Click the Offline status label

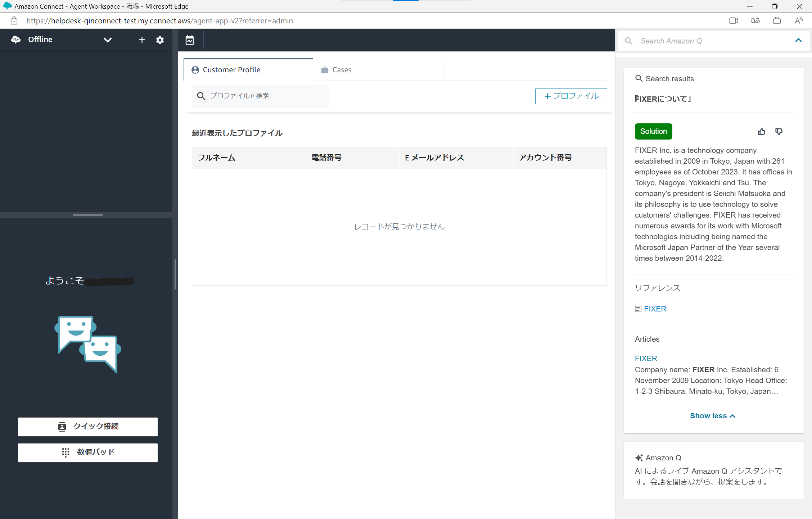tap(40, 40)
